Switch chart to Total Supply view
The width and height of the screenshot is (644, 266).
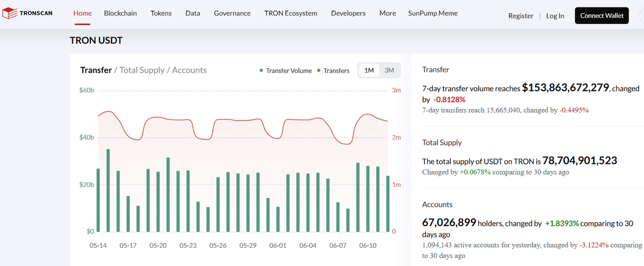tap(142, 70)
